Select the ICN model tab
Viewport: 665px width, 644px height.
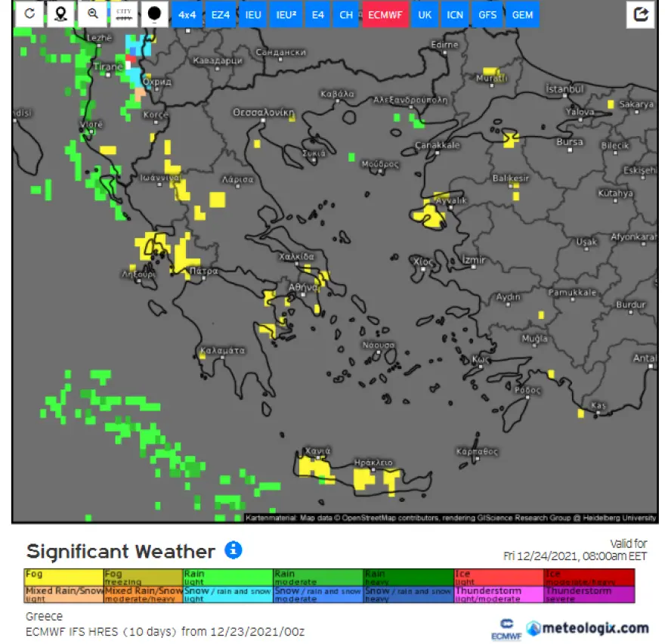[x=455, y=15]
